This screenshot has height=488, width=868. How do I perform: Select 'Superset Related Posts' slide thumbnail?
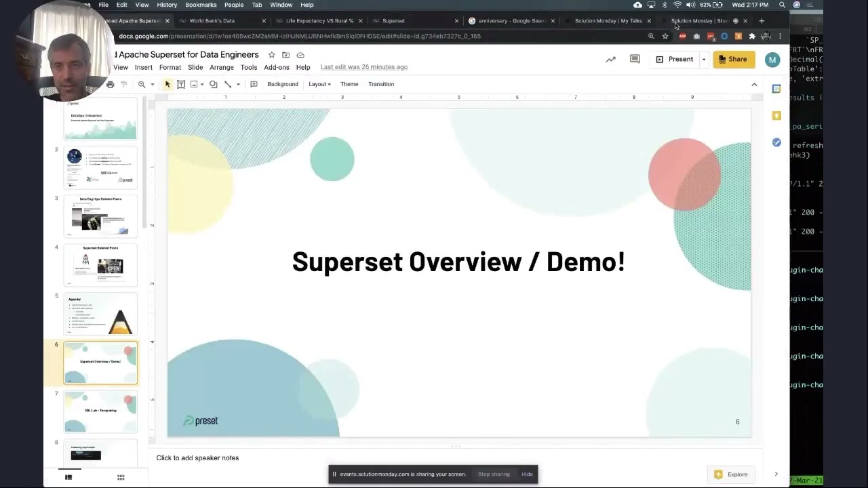coord(100,265)
